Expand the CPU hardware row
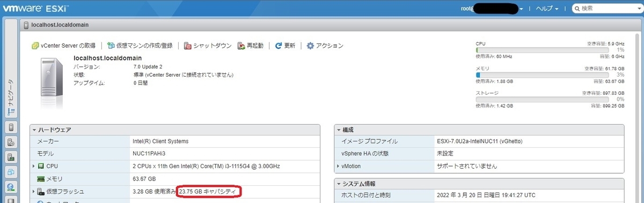Image resolution: width=644 pixels, height=203 pixels. 34,167
